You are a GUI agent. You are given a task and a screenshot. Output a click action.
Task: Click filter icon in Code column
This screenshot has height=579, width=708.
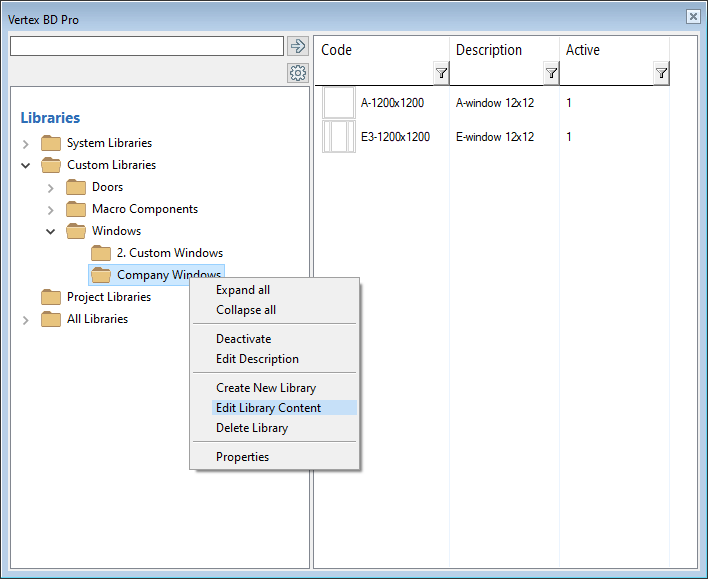(x=441, y=73)
